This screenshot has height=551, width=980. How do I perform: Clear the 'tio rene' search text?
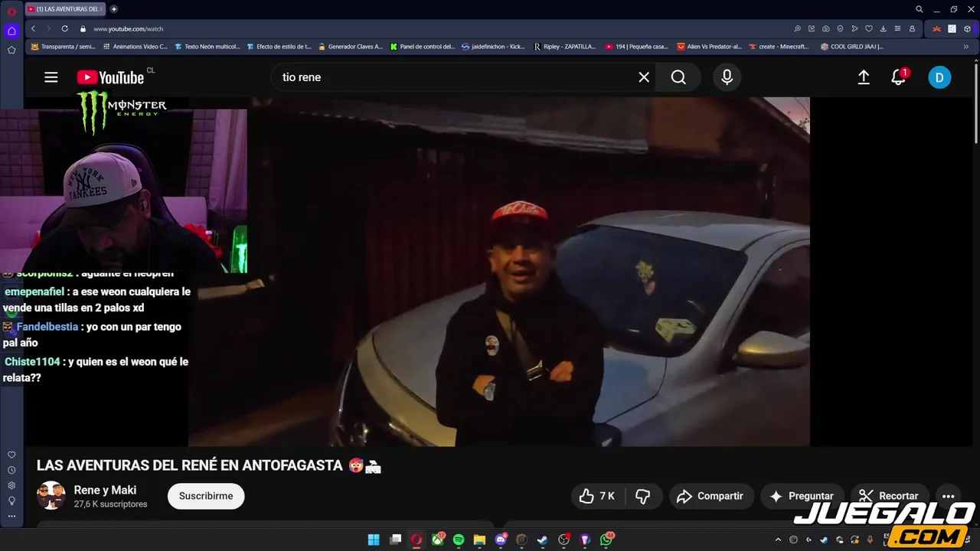(x=644, y=77)
